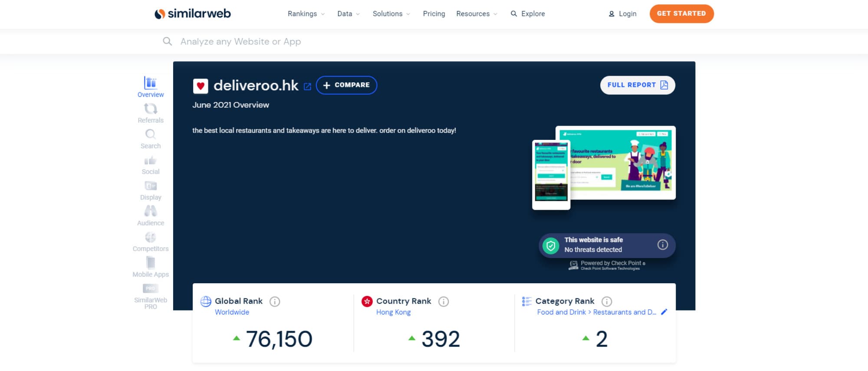The height and width of the screenshot is (371, 868).
Task: Click the Category Rank list icon
Action: 526,301
